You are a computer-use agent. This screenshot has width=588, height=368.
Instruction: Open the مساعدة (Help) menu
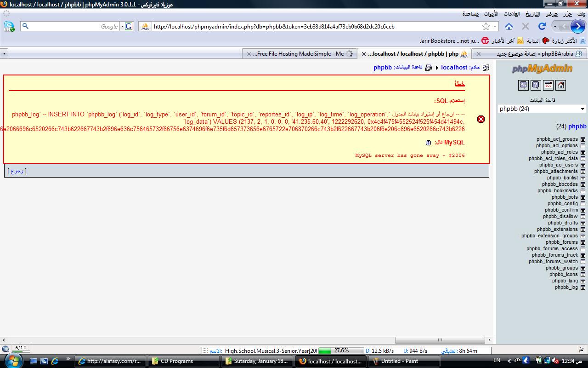point(470,14)
